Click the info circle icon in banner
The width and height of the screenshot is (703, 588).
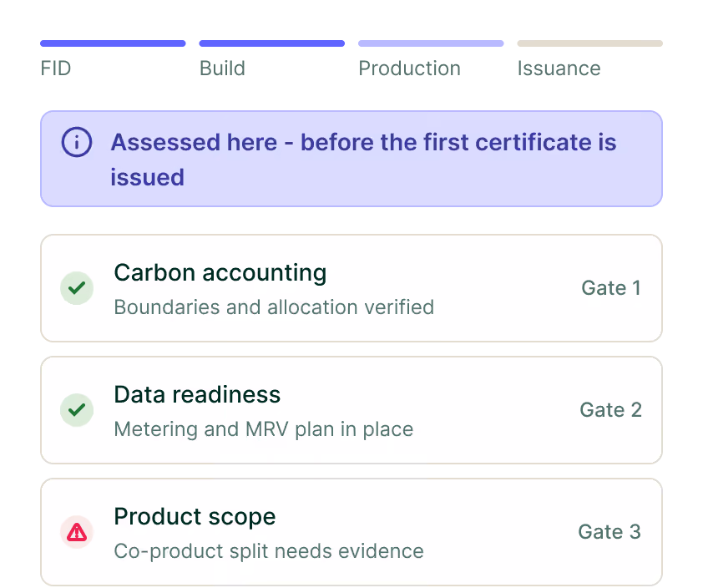77,142
